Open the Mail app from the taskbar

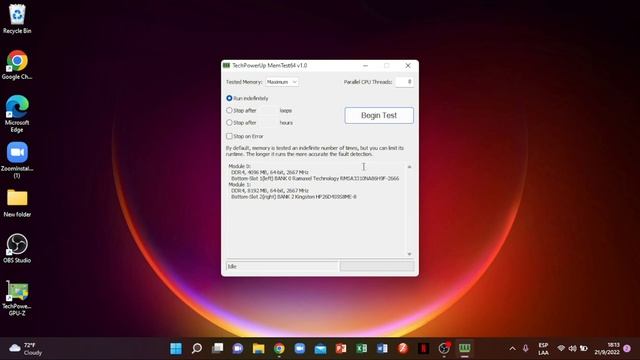(320, 348)
